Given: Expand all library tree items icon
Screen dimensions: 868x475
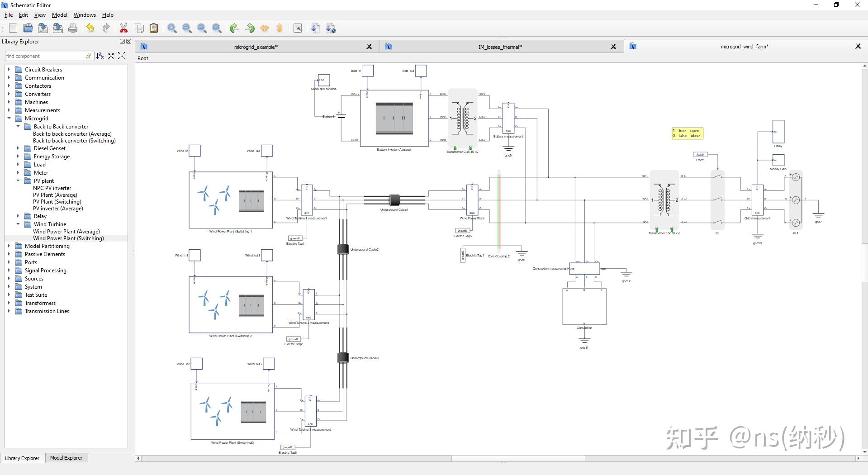Looking at the screenshot, I should click(x=122, y=56).
